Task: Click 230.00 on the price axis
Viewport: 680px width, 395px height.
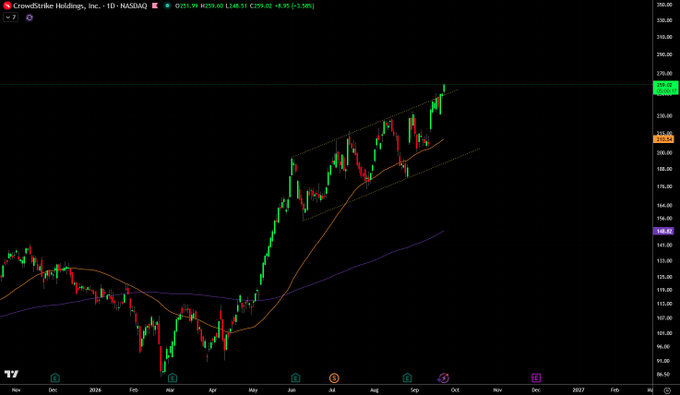Action: tap(664, 116)
